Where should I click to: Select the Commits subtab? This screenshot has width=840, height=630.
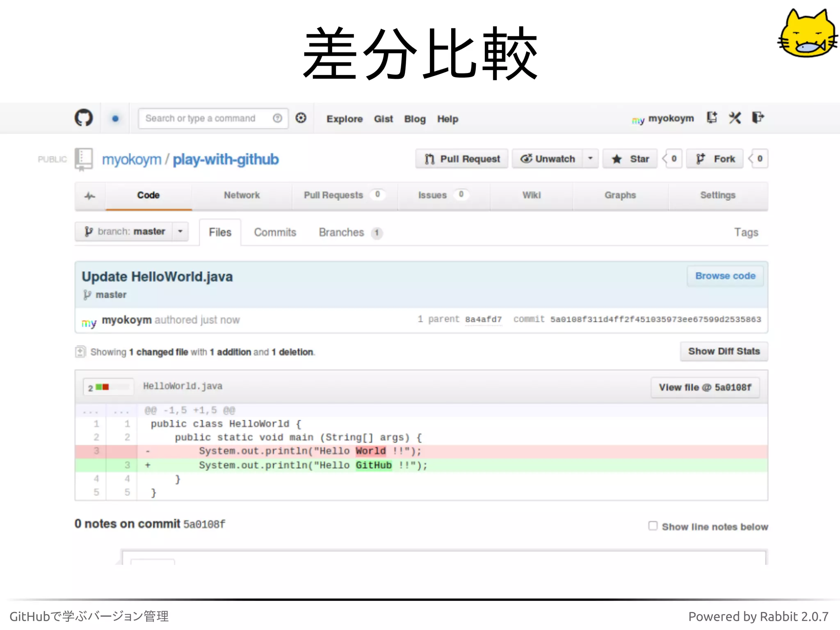pos(275,233)
